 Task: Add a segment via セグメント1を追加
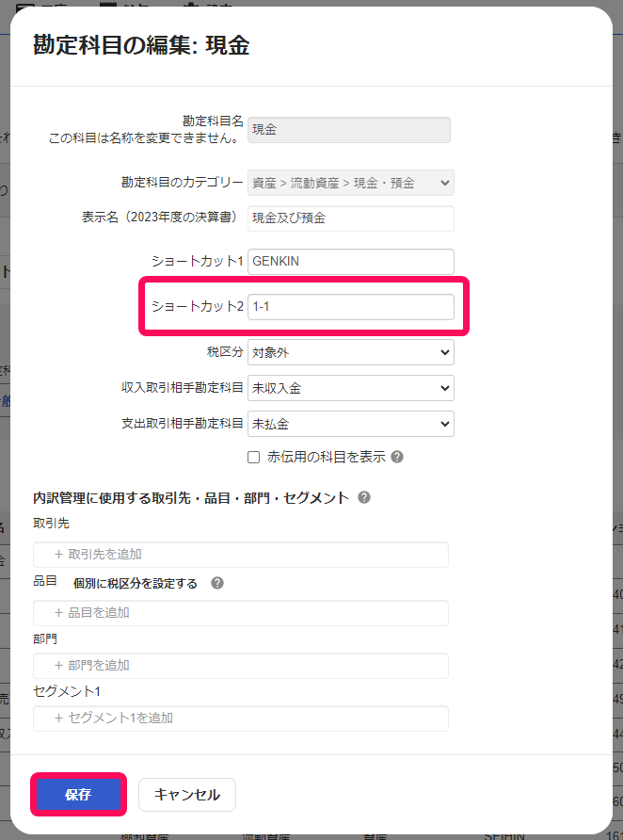[x=241, y=718]
